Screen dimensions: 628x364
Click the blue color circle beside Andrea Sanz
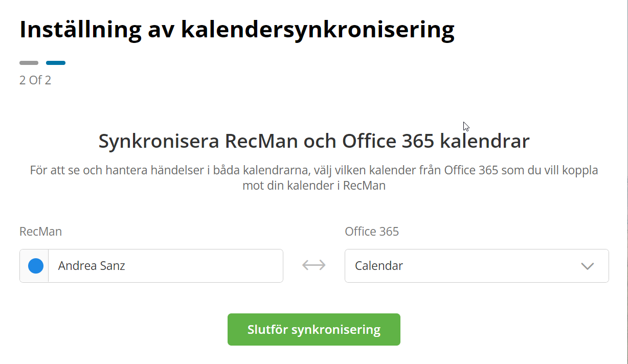(35, 266)
